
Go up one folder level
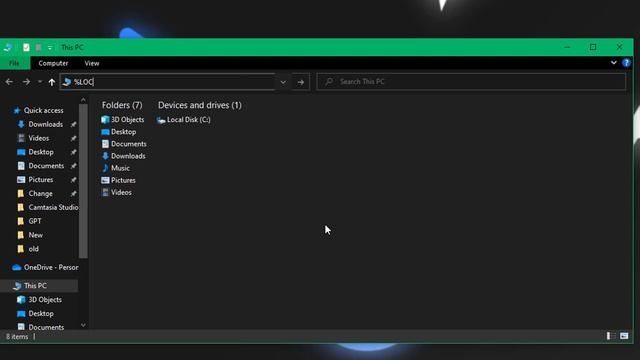[x=51, y=82]
